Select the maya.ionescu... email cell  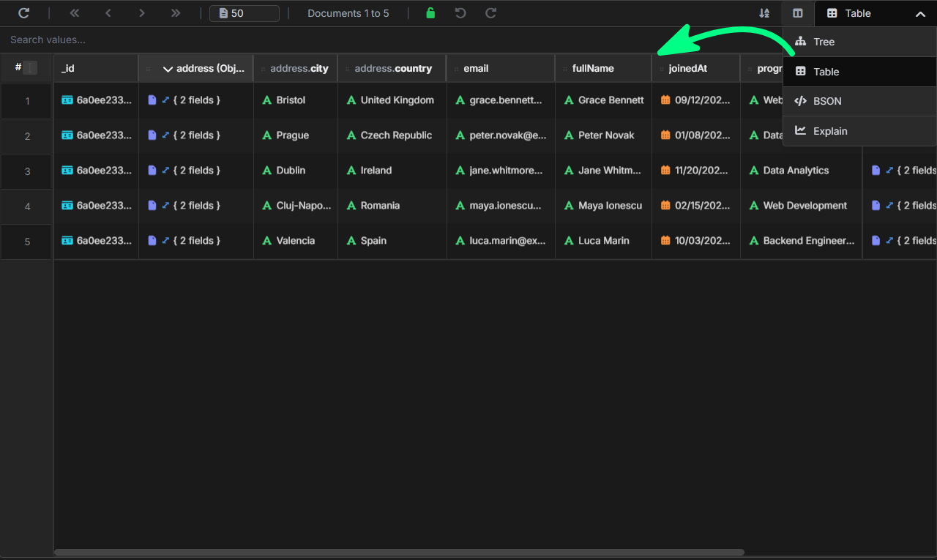point(501,206)
